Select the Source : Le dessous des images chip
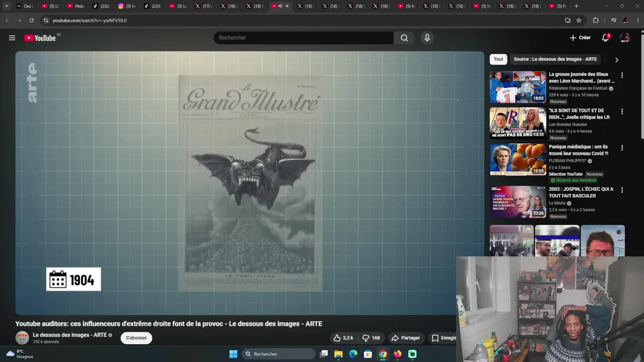 (555, 59)
